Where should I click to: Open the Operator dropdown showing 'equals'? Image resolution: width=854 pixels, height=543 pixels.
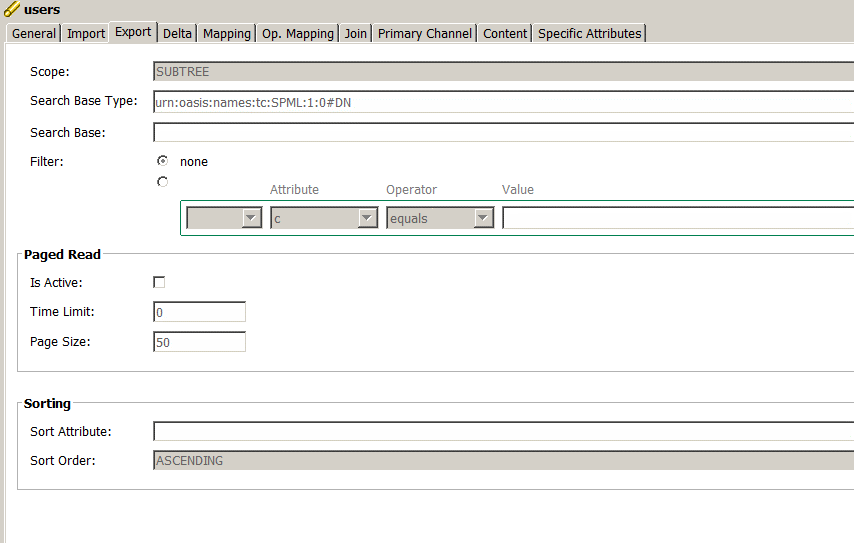tap(483, 218)
